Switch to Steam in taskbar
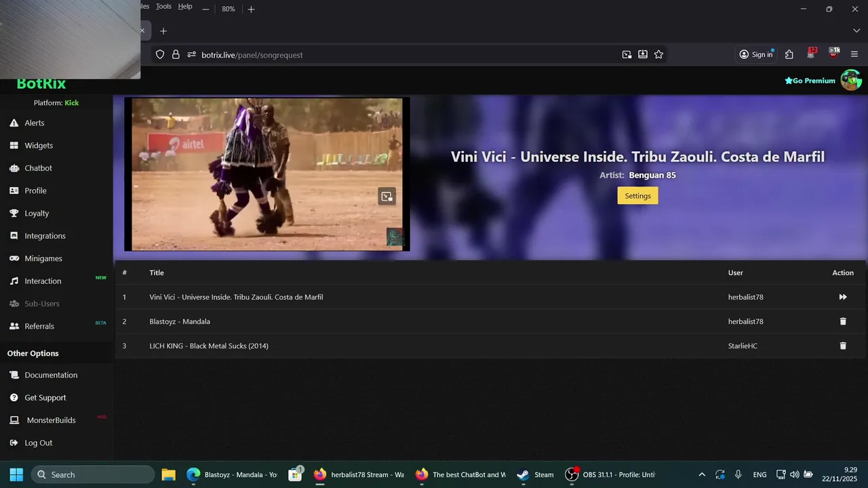The width and height of the screenshot is (868, 488). 535,474
